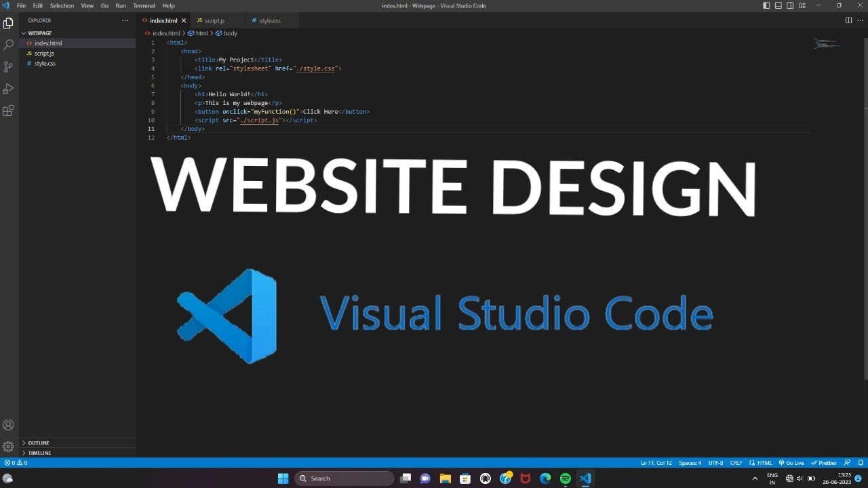Open the body breadcrumb dropdown
The height and width of the screenshot is (488, 868).
pyautogui.click(x=227, y=33)
